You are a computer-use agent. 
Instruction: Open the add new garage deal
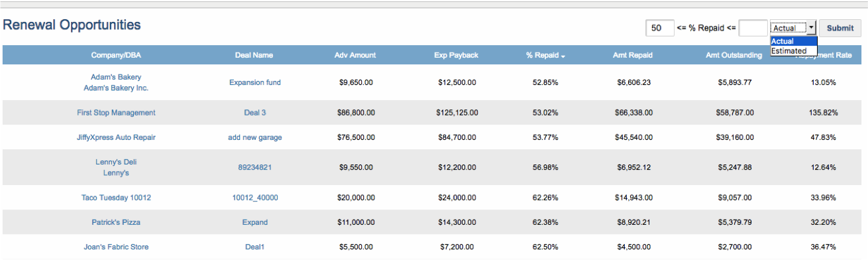click(255, 137)
